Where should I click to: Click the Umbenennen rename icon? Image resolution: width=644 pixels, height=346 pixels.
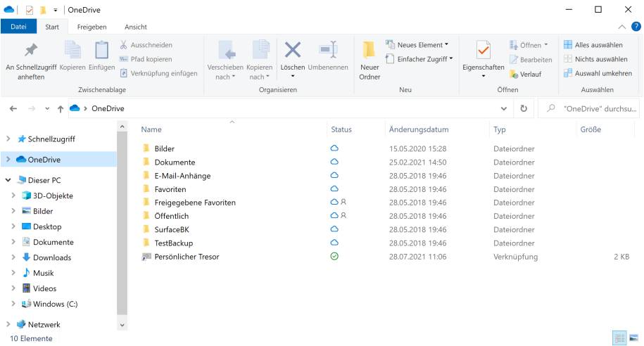(x=328, y=51)
